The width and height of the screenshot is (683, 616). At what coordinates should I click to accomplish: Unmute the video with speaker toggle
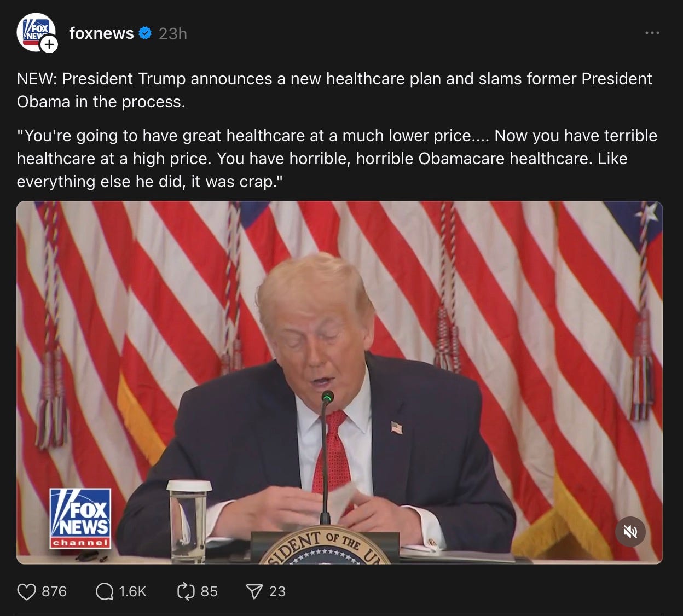tap(630, 532)
